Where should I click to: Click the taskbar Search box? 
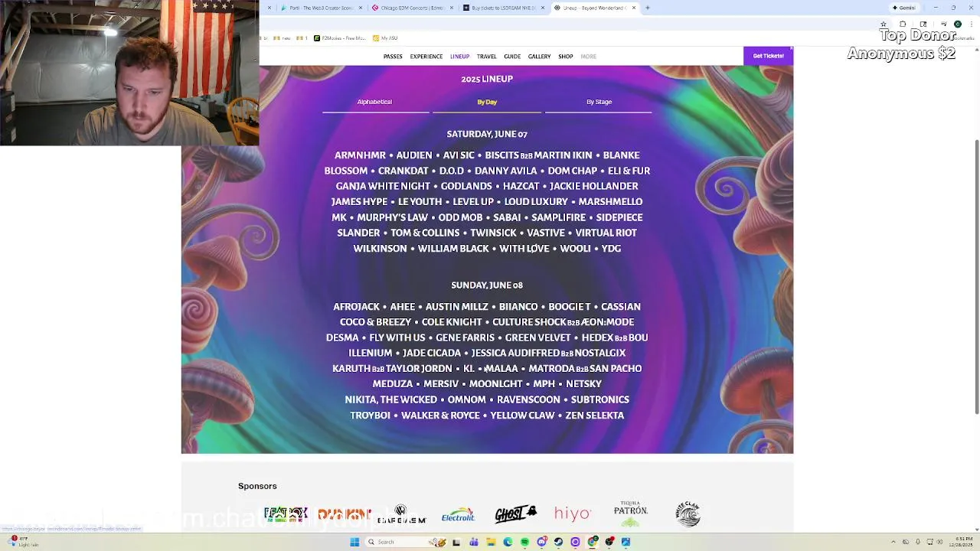(404, 542)
